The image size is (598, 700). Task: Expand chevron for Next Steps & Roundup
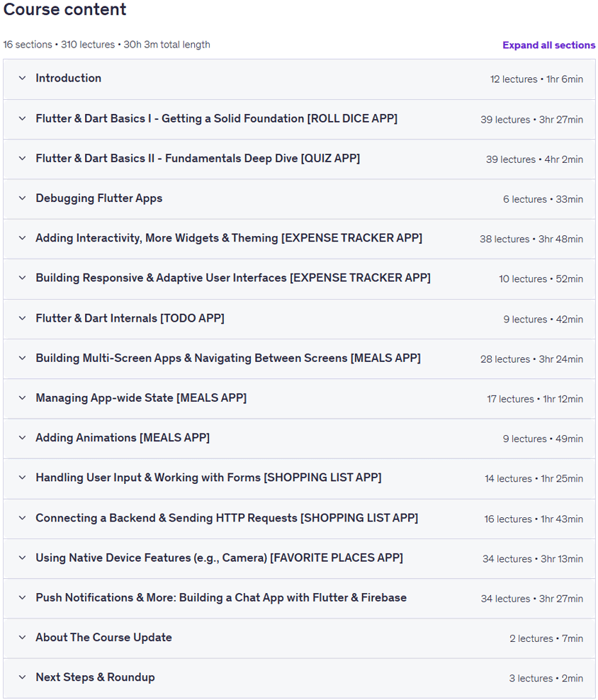click(23, 677)
